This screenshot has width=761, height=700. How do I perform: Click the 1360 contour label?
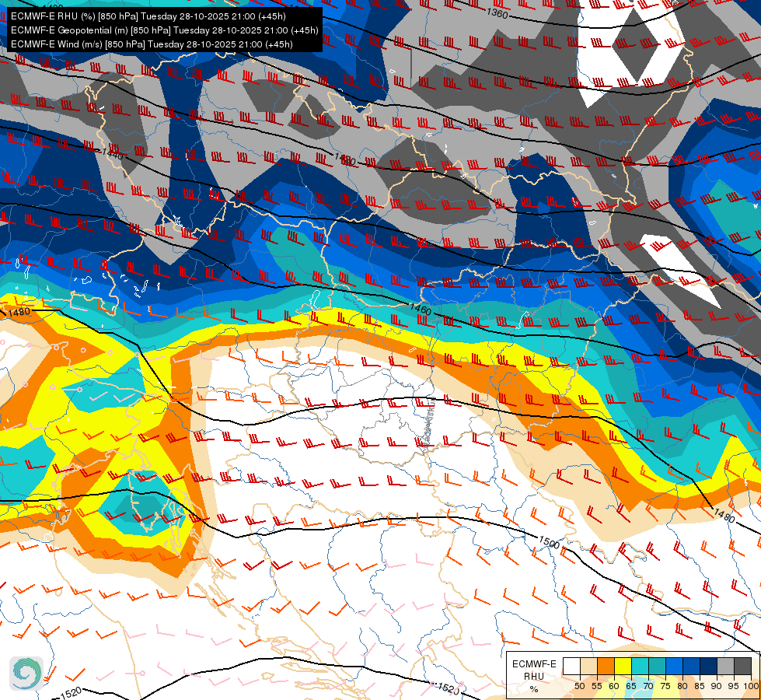pos(497,13)
